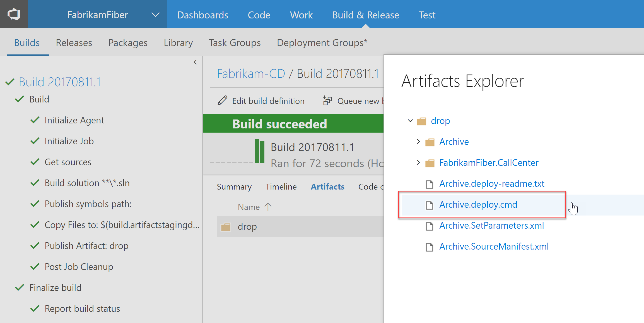Open the FabrikamFiber.CallCenter folder link
644x323 pixels.
[489, 163]
